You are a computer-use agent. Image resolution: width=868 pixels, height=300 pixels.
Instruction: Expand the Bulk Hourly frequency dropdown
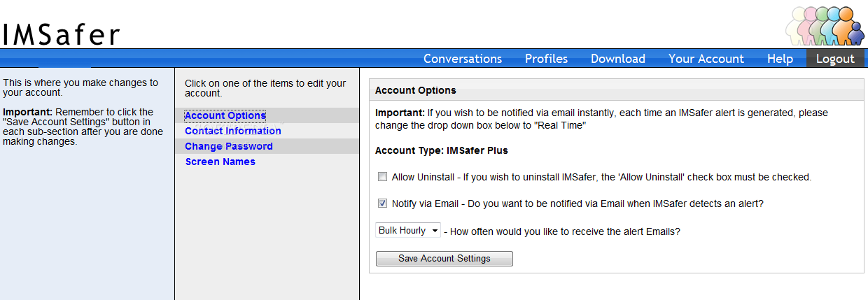(x=408, y=230)
